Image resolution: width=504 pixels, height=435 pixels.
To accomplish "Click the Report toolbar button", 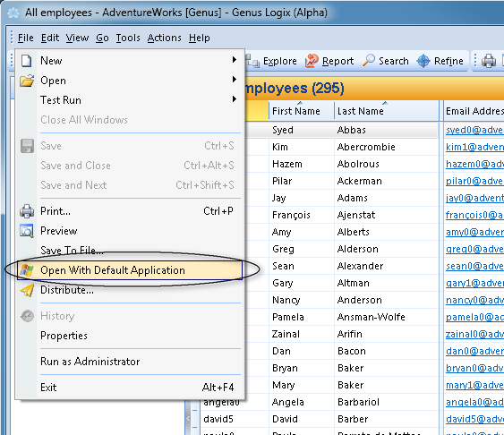I will 329,61.
